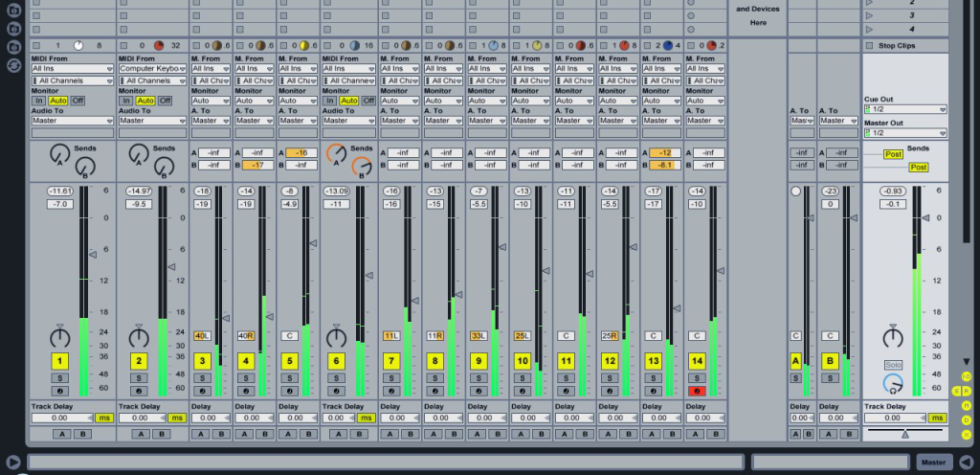Image resolution: width=980 pixels, height=475 pixels.
Task: Click track 3 pan value 40L
Action: 203,335
